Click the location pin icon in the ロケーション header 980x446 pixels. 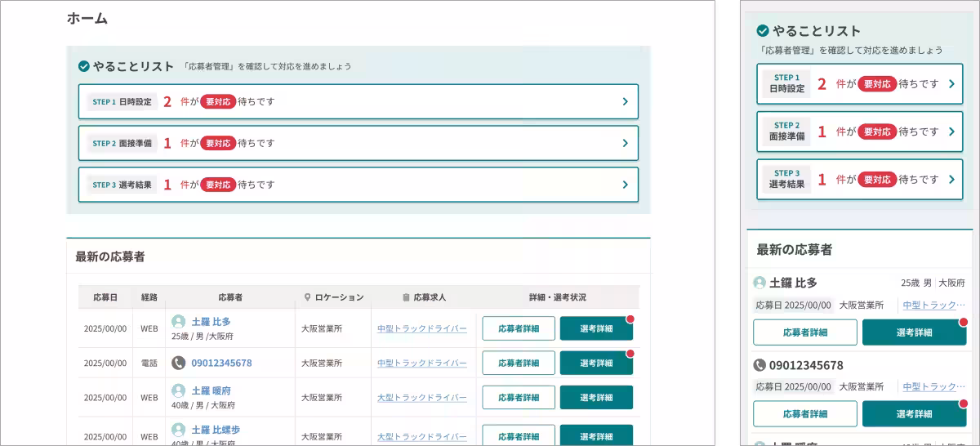[x=307, y=297]
